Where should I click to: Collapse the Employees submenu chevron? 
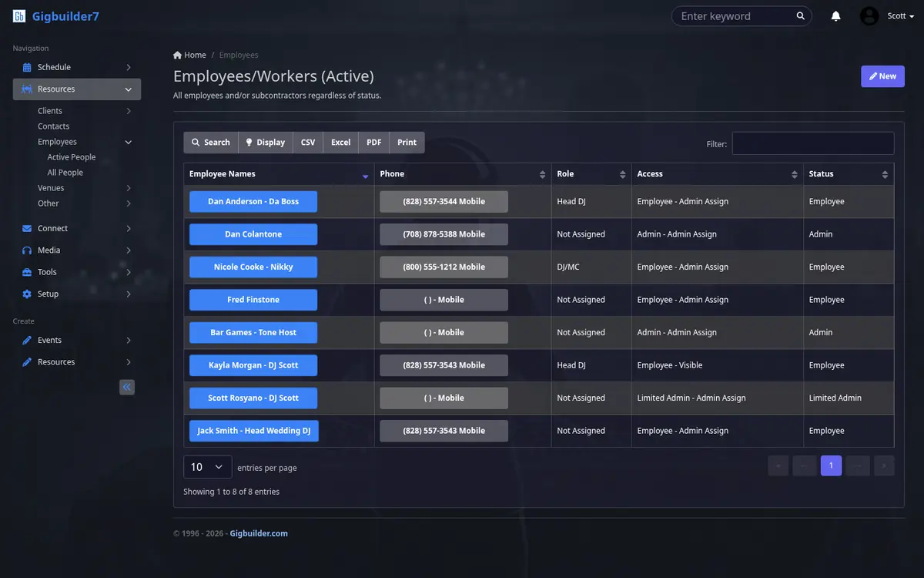(129, 142)
